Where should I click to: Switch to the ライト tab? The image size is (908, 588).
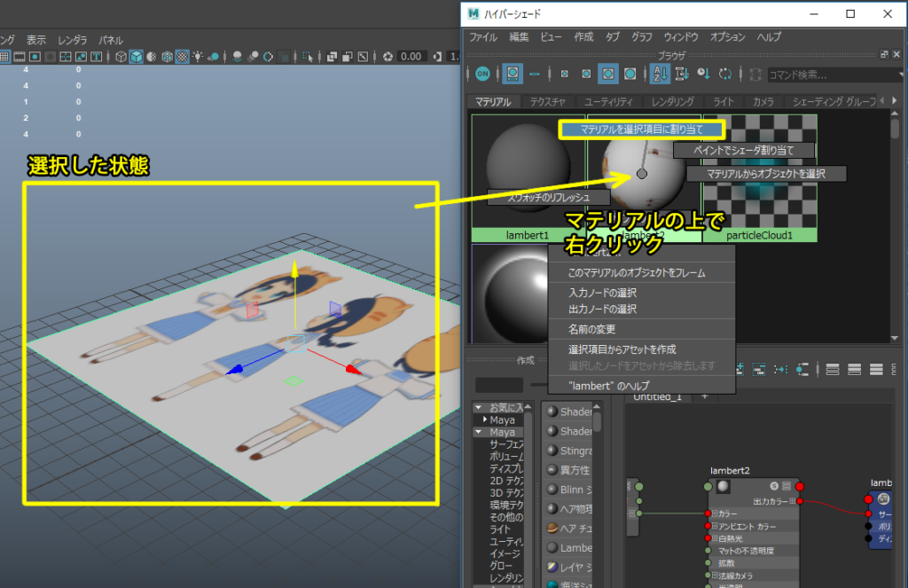point(724,102)
